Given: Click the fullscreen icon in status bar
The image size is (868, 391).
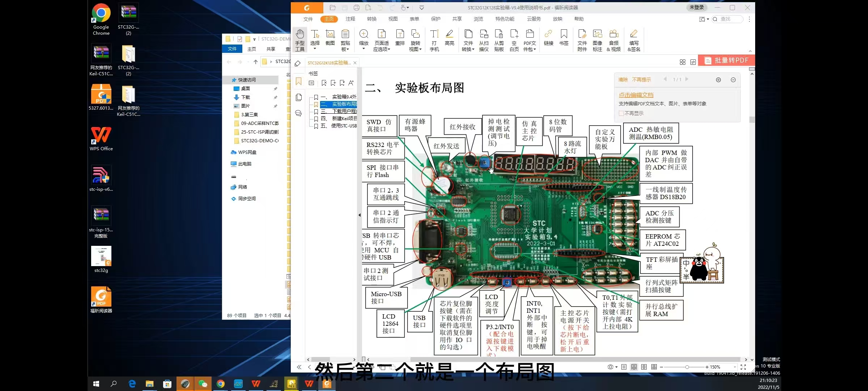Looking at the screenshot, I should [x=743, y=367].
